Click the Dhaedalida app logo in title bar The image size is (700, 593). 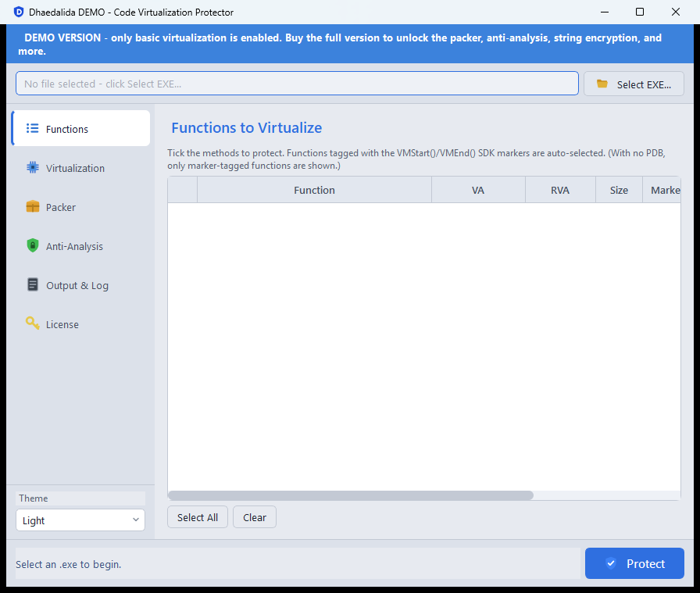click(18, 12)
